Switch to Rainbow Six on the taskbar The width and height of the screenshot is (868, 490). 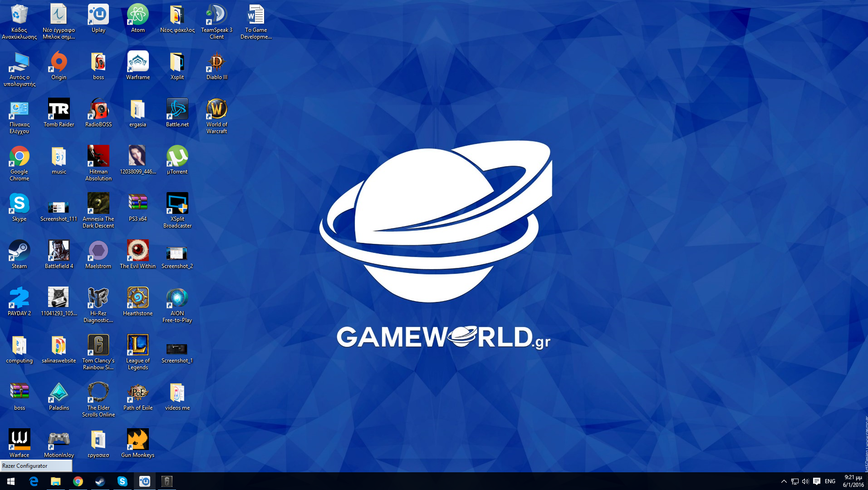point(167,481)
